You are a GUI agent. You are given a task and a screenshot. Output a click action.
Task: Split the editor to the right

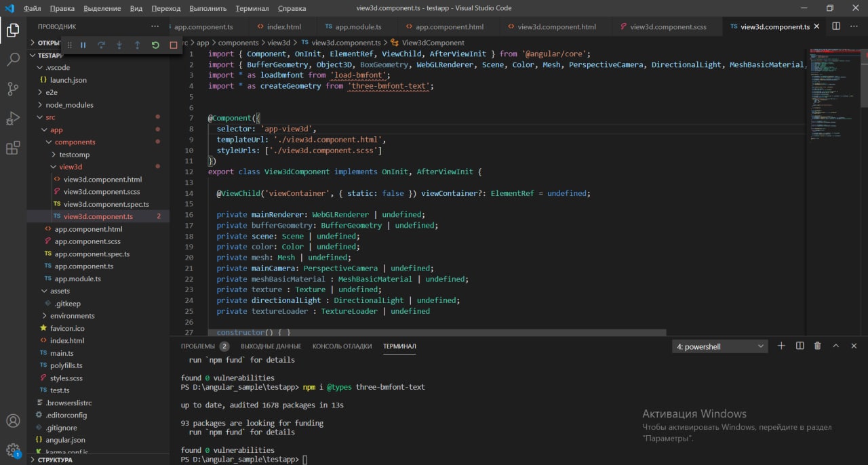[836, 26]
